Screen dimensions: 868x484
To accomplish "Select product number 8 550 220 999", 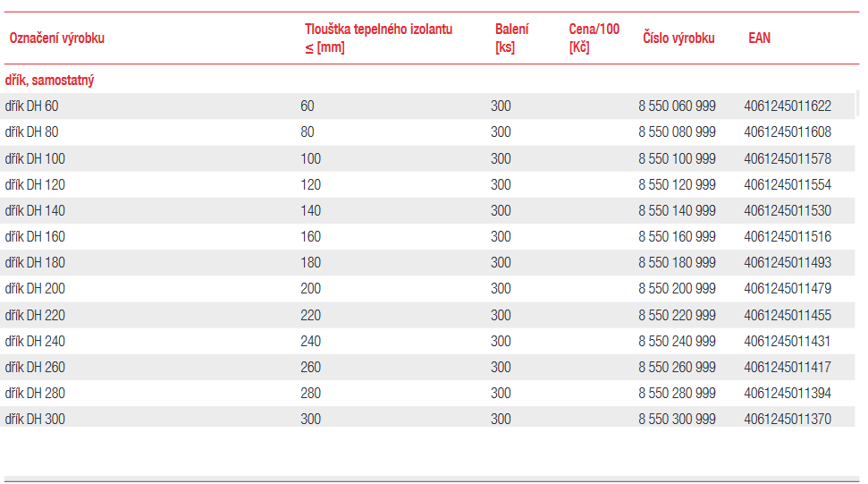I will [677, 316].
